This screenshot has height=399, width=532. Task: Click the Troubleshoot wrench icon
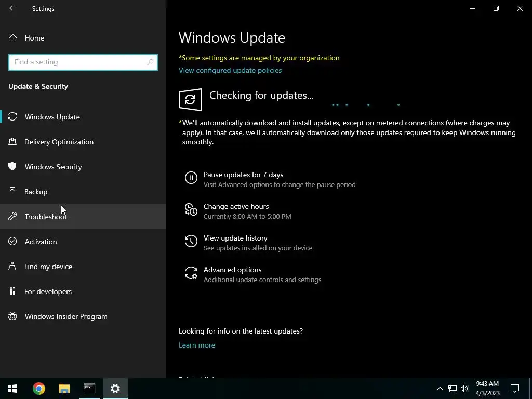[12, 216]
